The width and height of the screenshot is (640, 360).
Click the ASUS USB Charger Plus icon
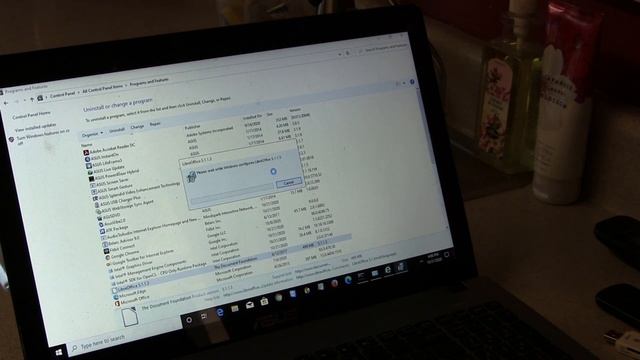(97, 205)
